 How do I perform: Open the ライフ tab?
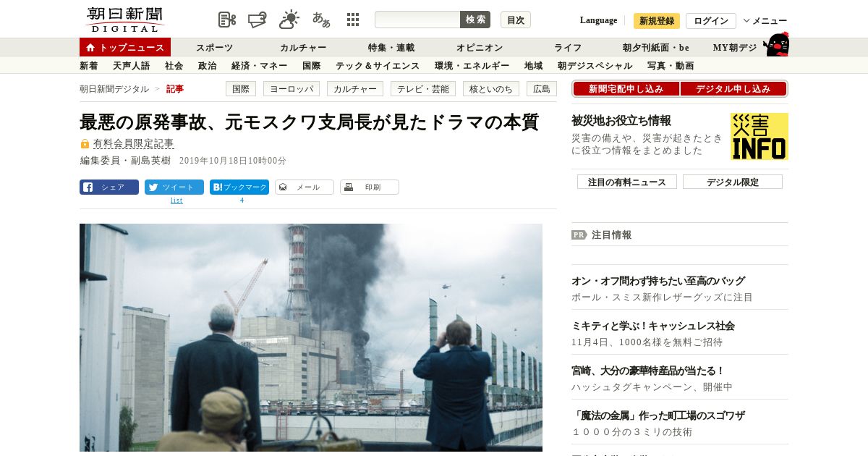tap(568, 48)
